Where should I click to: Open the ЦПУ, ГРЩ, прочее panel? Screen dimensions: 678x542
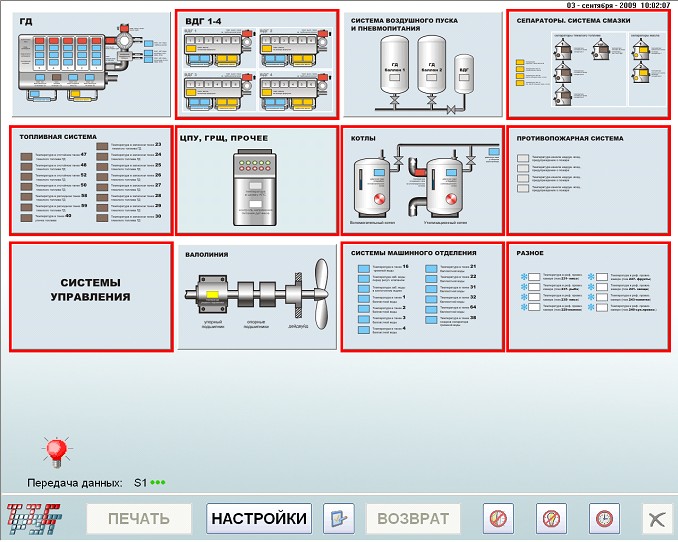(257, 181)
